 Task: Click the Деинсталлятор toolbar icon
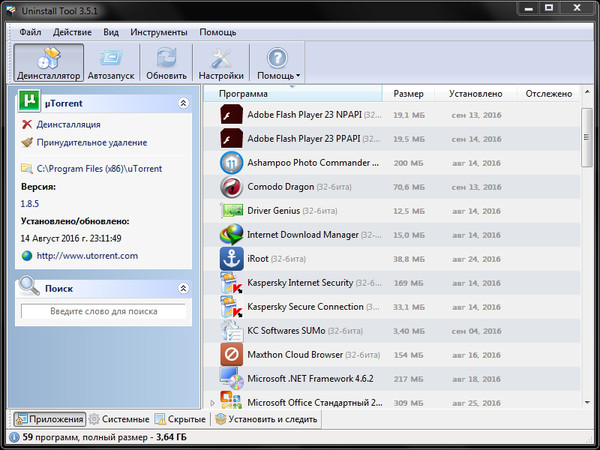(x=48, y=58)
